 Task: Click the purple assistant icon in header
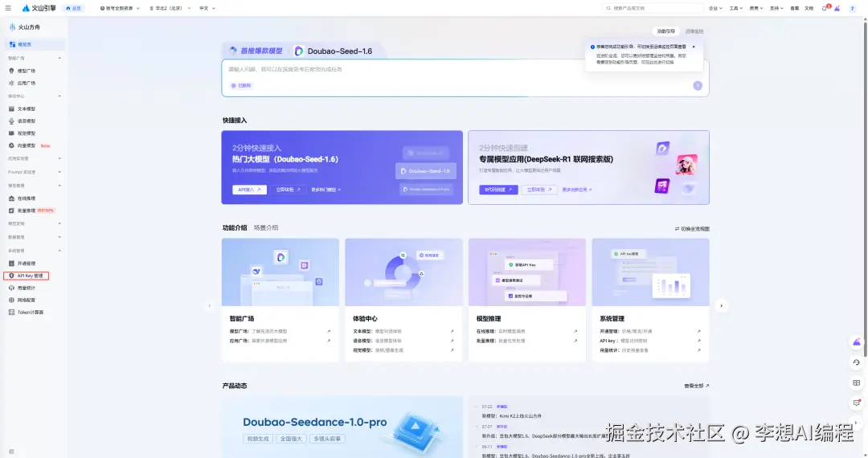837,8
